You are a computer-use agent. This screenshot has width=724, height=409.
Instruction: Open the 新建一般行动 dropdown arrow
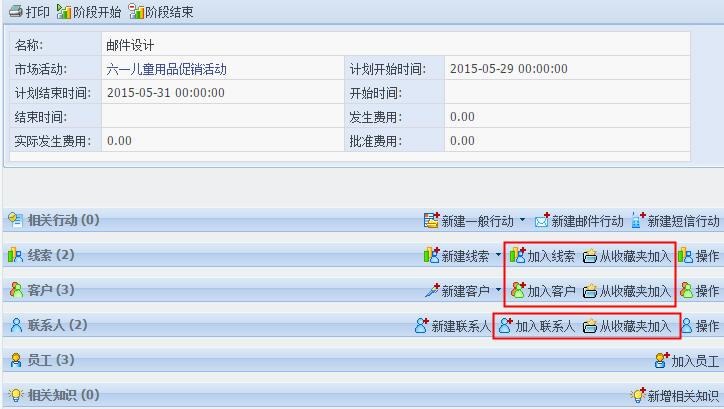[x=522, y=220]
